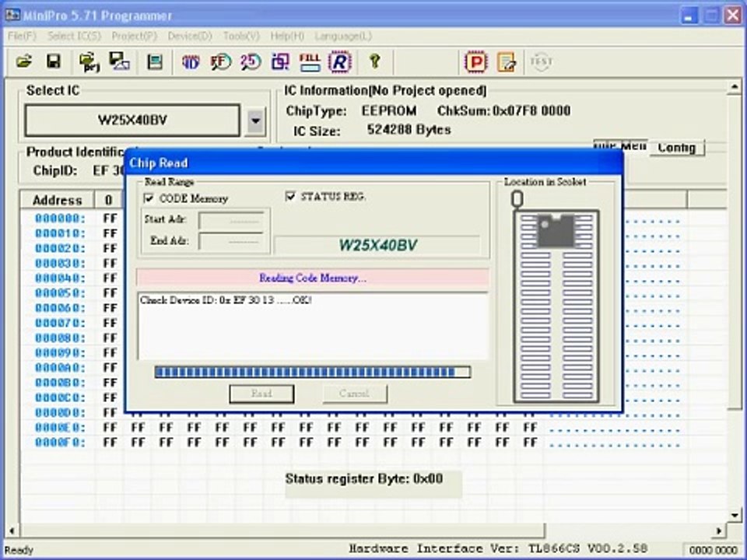This screenshot has height=560, width=747.
Task: Click the address 0000E0: row label
Action: 60,428
